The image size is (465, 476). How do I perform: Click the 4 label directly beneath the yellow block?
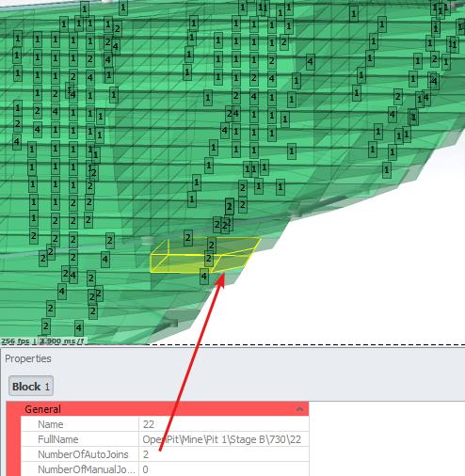click(x=204, y=277)
